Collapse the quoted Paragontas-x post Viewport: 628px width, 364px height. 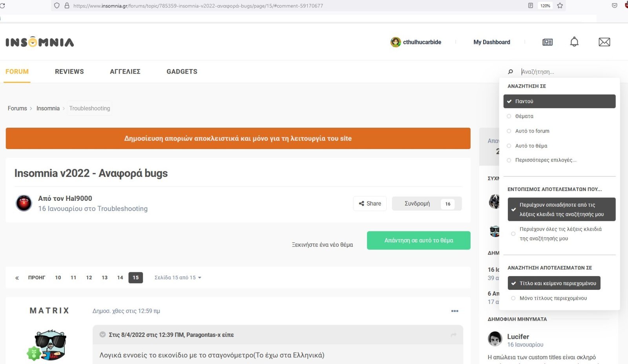(102, 335)
